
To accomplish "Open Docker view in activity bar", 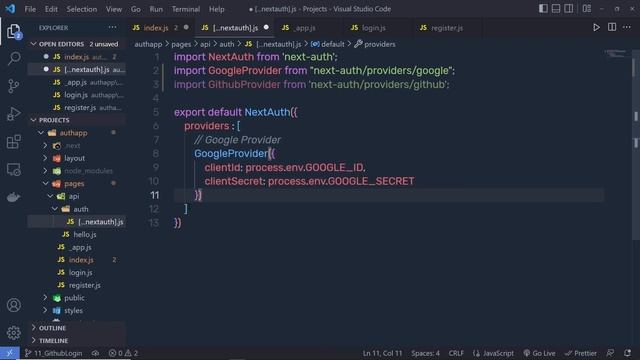I will pyautogui.click(x=13, y=197).
